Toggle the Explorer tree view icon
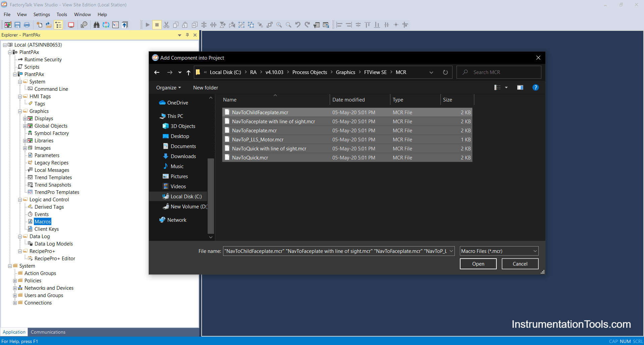Viewport: 644px width, 345px height. (x=58, y=25)
